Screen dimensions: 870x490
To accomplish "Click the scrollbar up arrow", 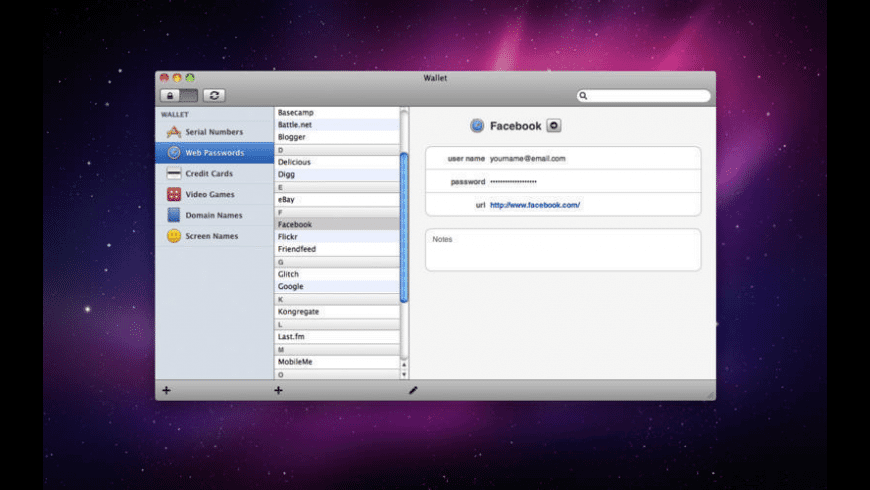I will pos(404,365).
